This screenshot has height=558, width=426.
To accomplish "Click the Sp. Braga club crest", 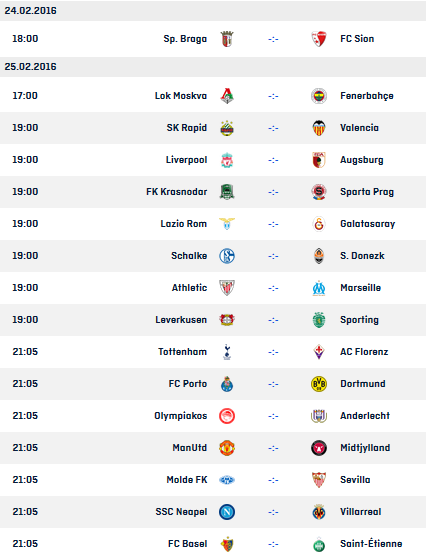I will pos(227,39).
